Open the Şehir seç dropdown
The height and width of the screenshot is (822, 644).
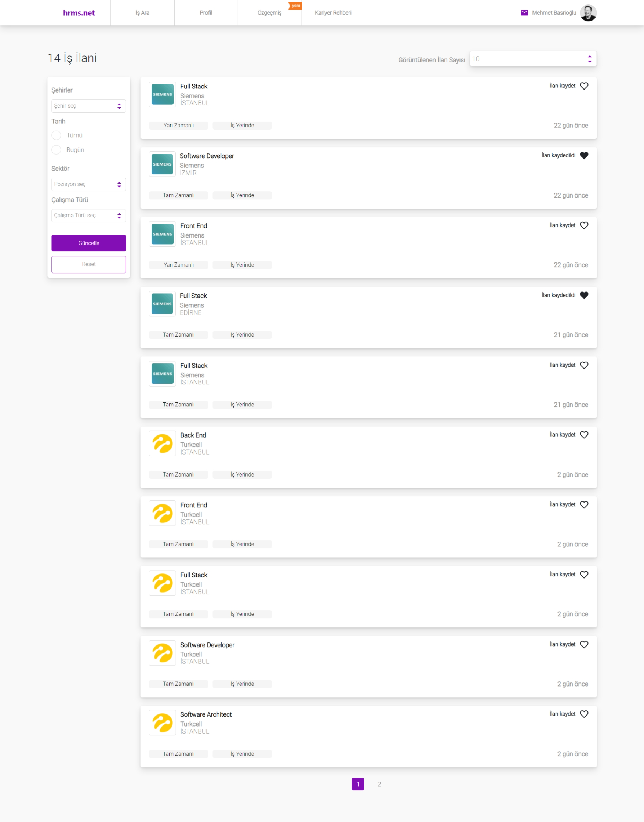(x=88, y=106)
